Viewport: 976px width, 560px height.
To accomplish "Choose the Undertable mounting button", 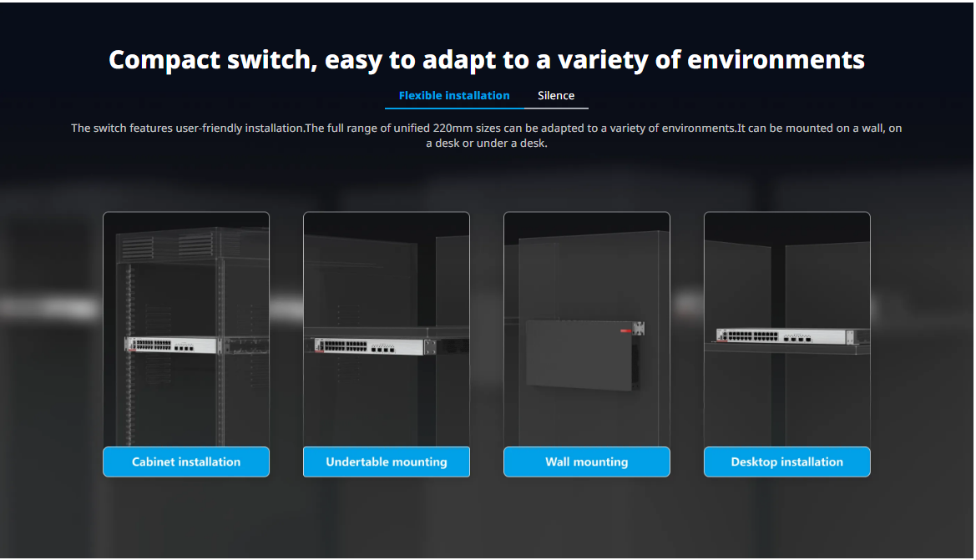I will [x=387, y=462].
